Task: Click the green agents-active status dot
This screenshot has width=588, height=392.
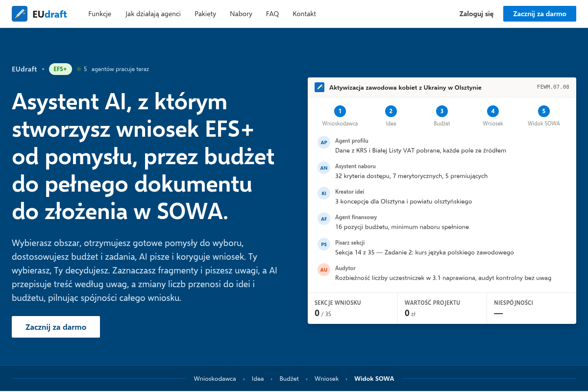Action: 79,69
